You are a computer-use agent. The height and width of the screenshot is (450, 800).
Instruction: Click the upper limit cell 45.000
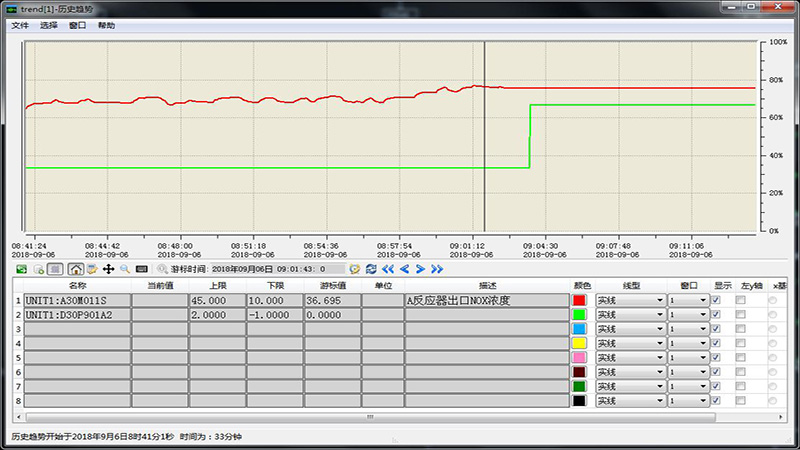pyautogui.click(x=218, y=301)
